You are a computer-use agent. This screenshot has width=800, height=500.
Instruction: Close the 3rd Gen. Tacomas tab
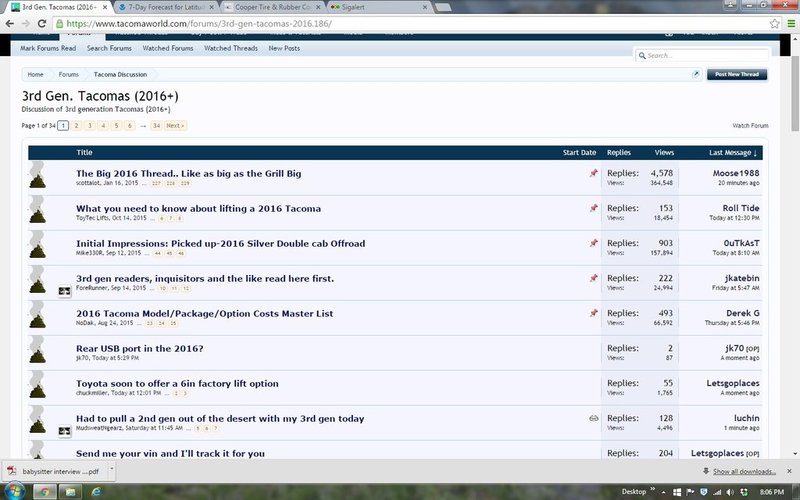(x=105, y=7)
